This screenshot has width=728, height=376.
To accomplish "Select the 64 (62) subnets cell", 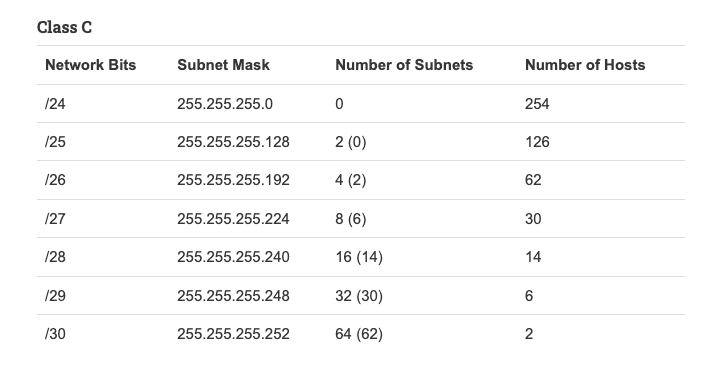I will (359, 334).
